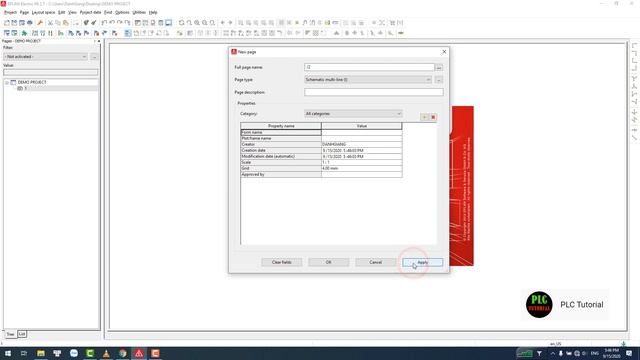Click the forward arrow navigation icon
The image size is (640, 360).
coord(230,23)
